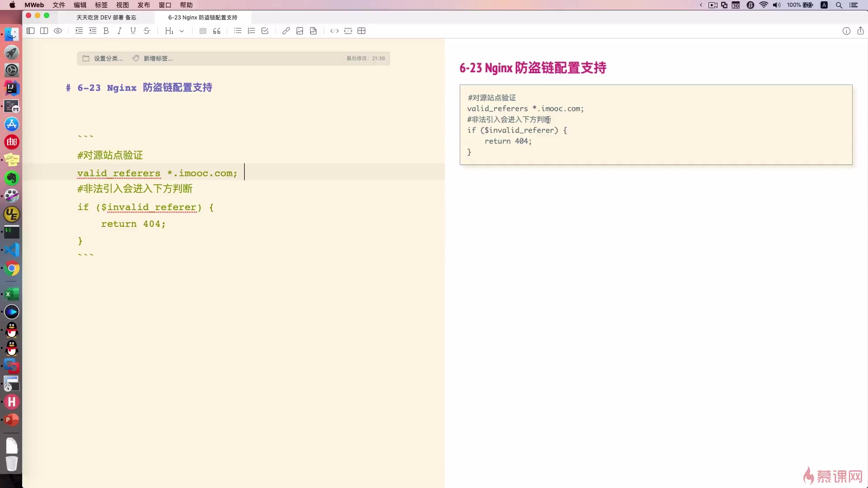Open the 发布 menu
This screenshot has width=868, height=488.
[x=143, y=5]
